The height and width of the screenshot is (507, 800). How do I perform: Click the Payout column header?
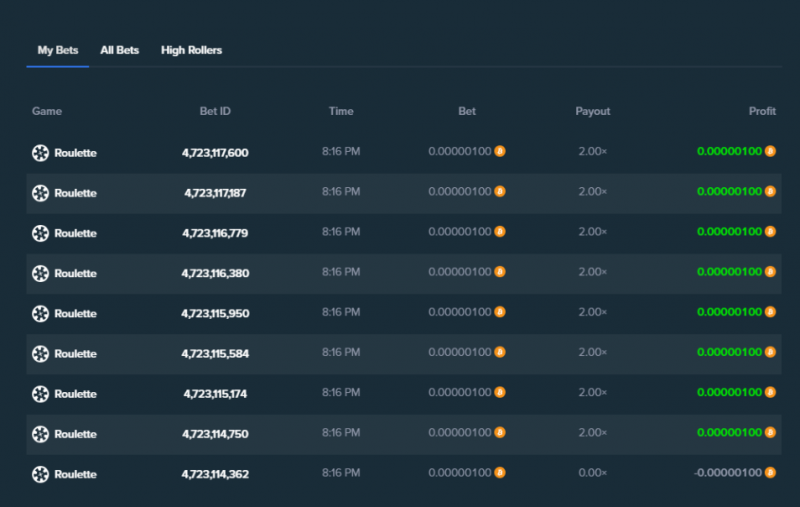click(x=592, y=111)
